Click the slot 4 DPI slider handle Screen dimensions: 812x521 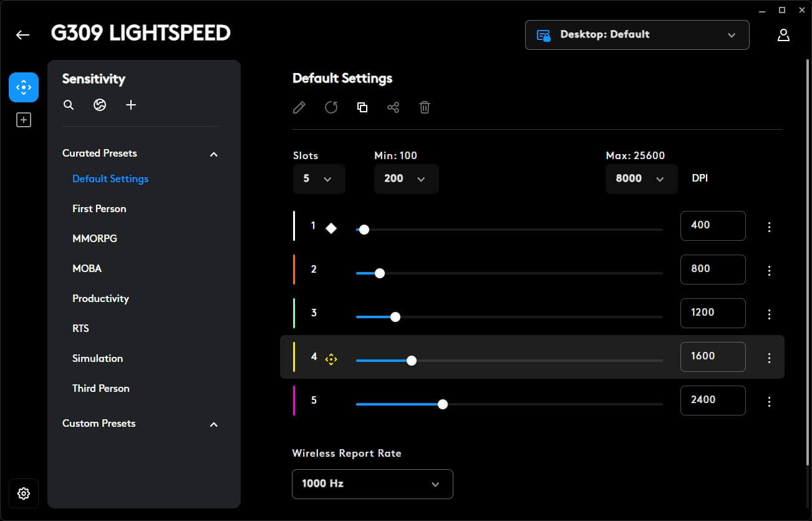[x=412, y=361]
